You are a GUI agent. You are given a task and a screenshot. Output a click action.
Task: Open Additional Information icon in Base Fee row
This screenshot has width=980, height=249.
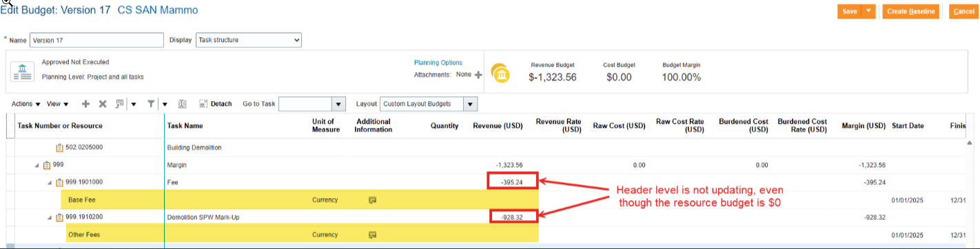click(373, 200)
